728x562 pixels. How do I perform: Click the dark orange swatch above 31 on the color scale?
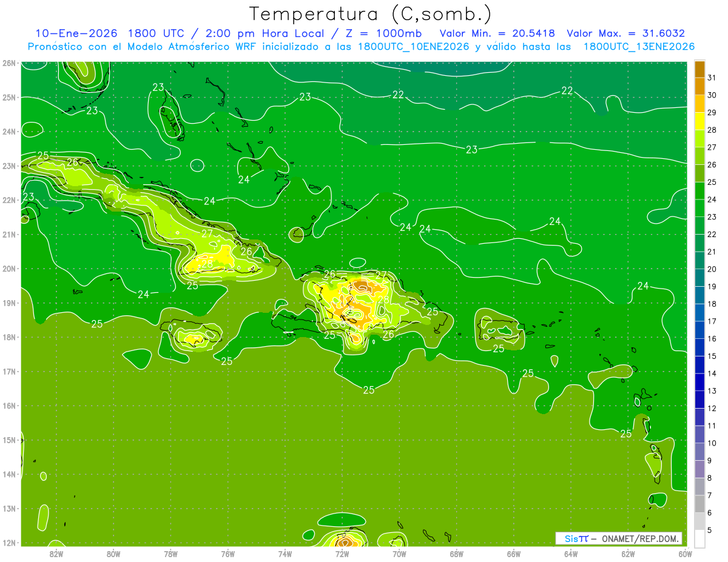(699, 69)
